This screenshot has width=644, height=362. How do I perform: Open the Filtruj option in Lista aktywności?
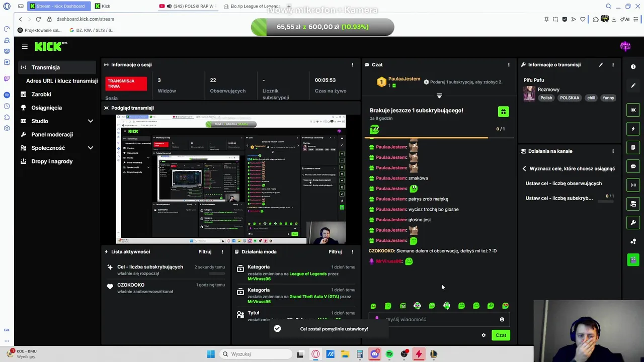(x=205, y=251)
